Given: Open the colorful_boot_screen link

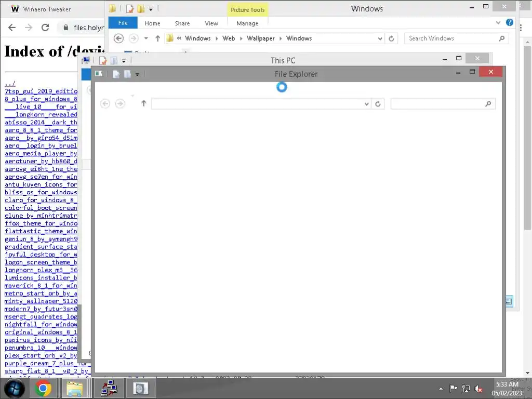Looking at the screenshot, I should point(41,208).
